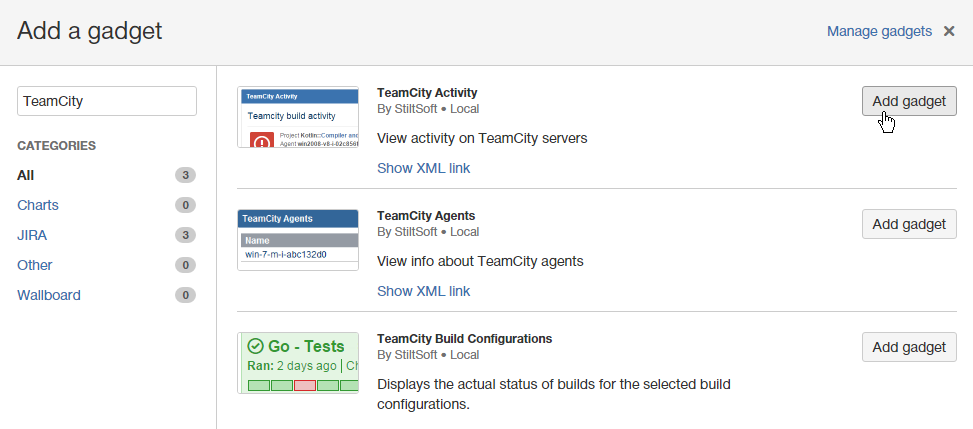Open the Manage gadgets link
The width and height of the screenshot is (973, 429).
pyautogui.click(x=879, y=31)
